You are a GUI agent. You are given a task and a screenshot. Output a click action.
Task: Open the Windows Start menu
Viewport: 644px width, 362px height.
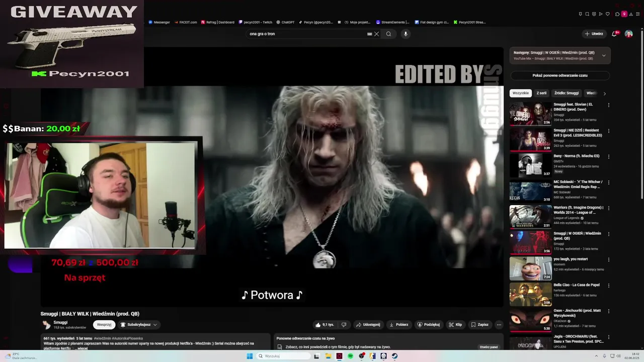tap(250, 356)
